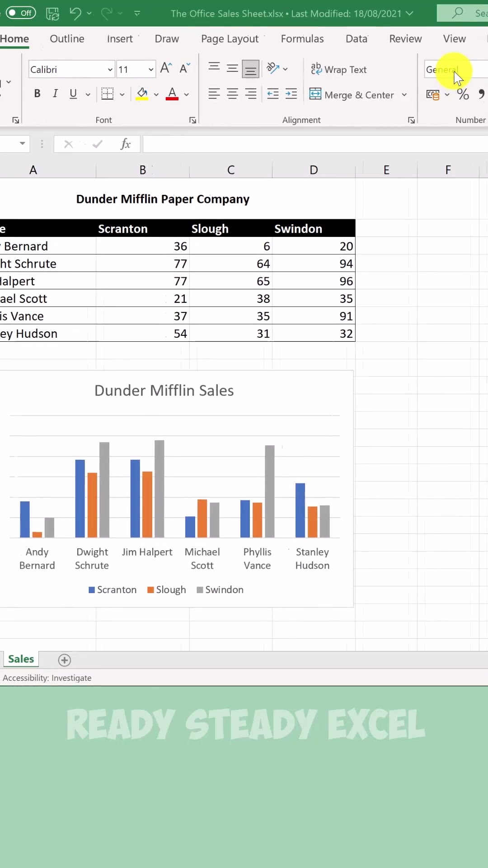Image resolution: width=488 pixels, height=868 pixels.
Task: Open the Calibri font name dropdown
Action: [x=110, y=70]
